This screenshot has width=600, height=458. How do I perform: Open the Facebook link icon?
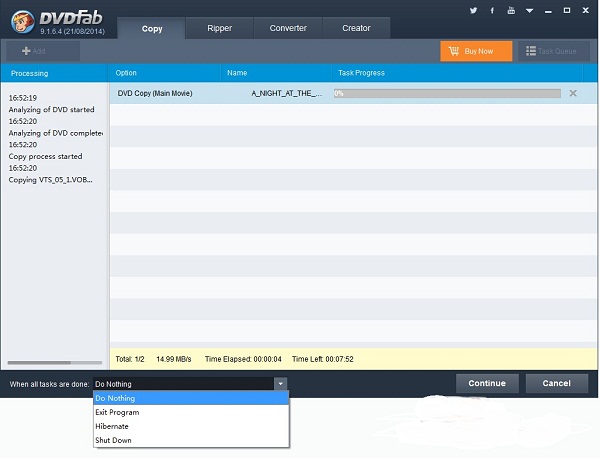[492, 10]
